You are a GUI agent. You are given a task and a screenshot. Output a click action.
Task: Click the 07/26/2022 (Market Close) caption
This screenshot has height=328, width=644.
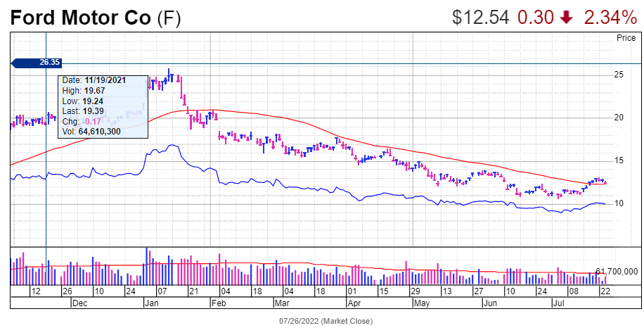pos(326,320)
